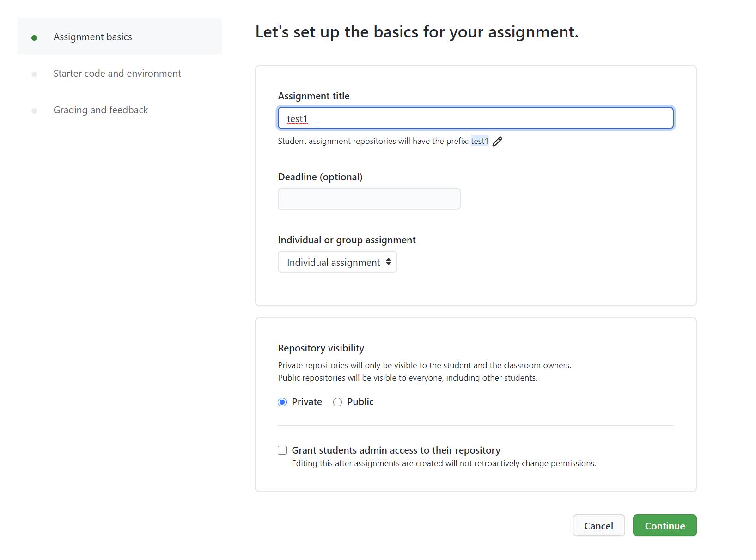Viewport: 756px width, 560px height.
Task: Choose the Public visibility radio button
Action: tap(338, 402)
